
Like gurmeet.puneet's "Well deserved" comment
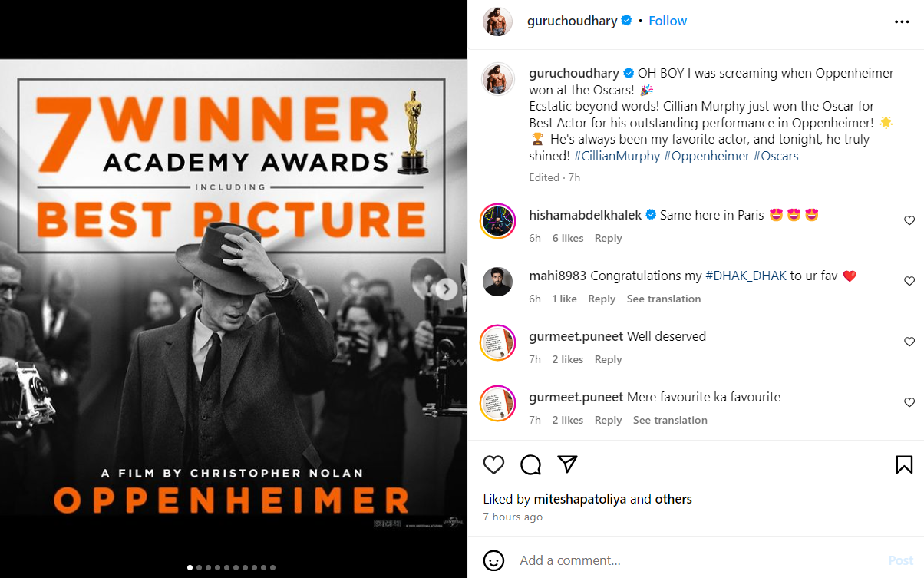pos(909,342)
